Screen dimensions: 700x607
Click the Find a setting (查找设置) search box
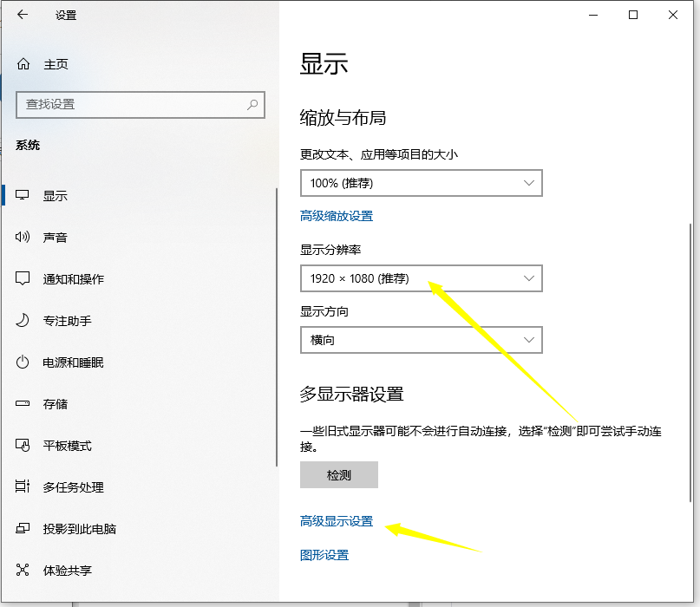[130, 104]
